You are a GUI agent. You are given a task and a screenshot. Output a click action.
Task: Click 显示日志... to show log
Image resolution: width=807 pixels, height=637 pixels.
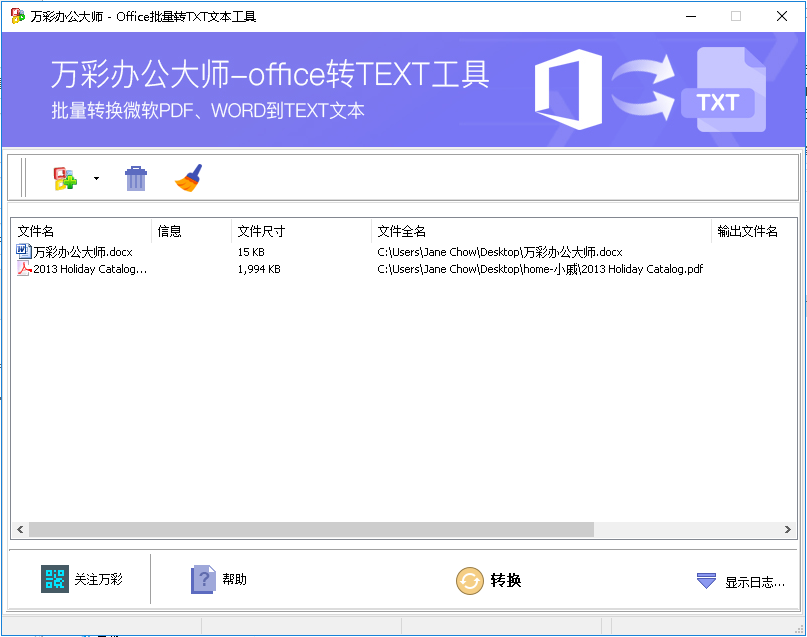pos(755,582)
